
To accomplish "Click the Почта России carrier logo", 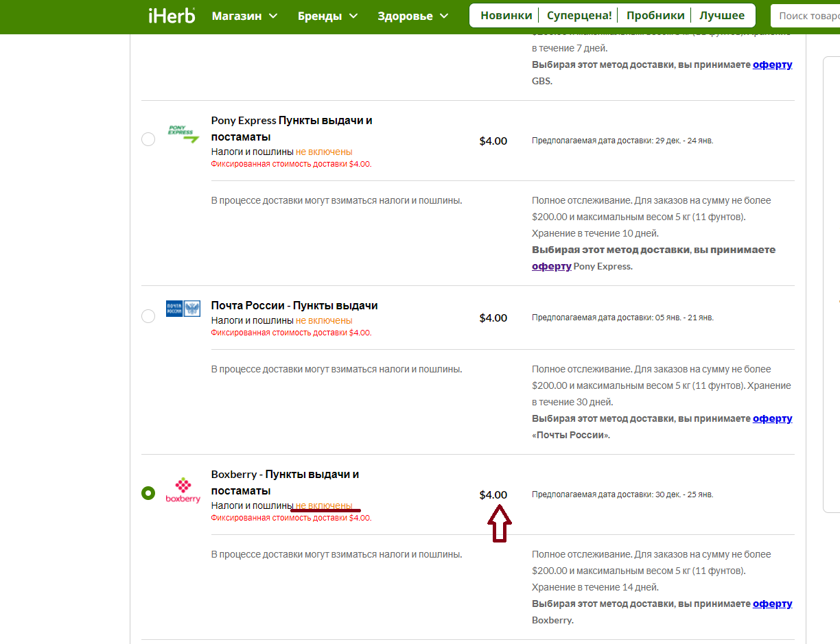I will [x=183, y=308].
